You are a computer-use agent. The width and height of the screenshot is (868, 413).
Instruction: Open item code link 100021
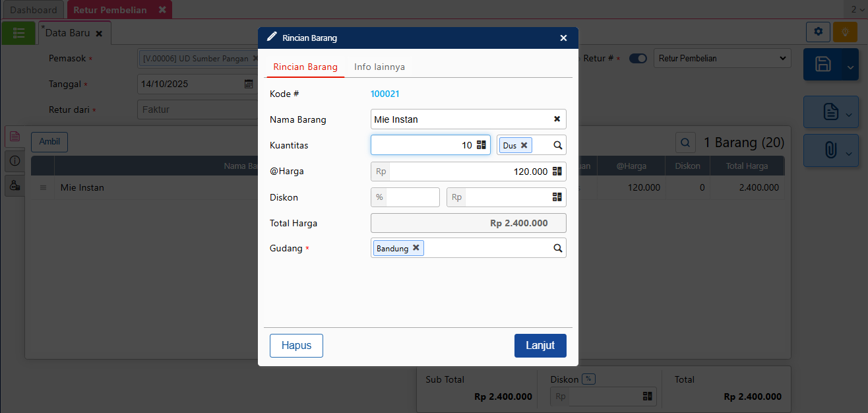pyautogui.click(x=385, y=94)
